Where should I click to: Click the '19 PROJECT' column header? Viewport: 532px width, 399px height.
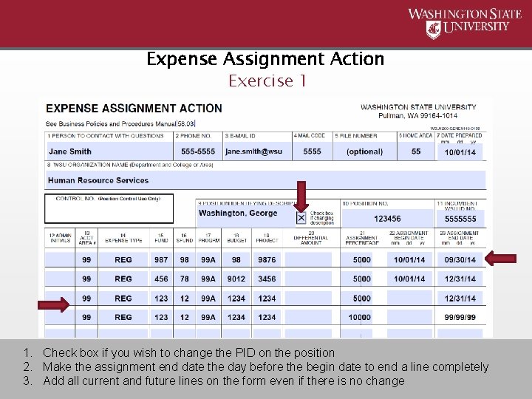click(267, 238)
